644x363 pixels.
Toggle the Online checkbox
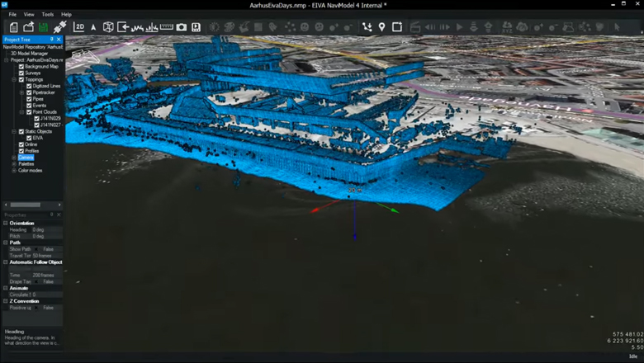click(x=21, y=144)
